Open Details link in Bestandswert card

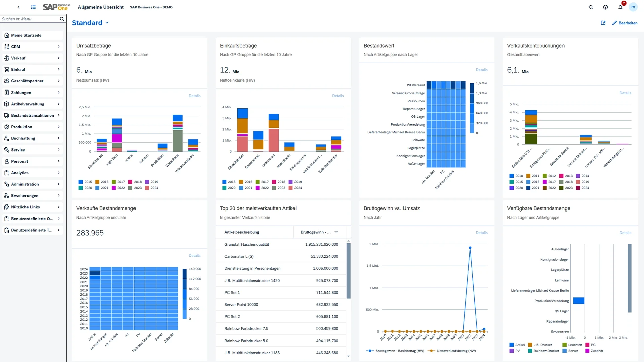coord(481,70)
